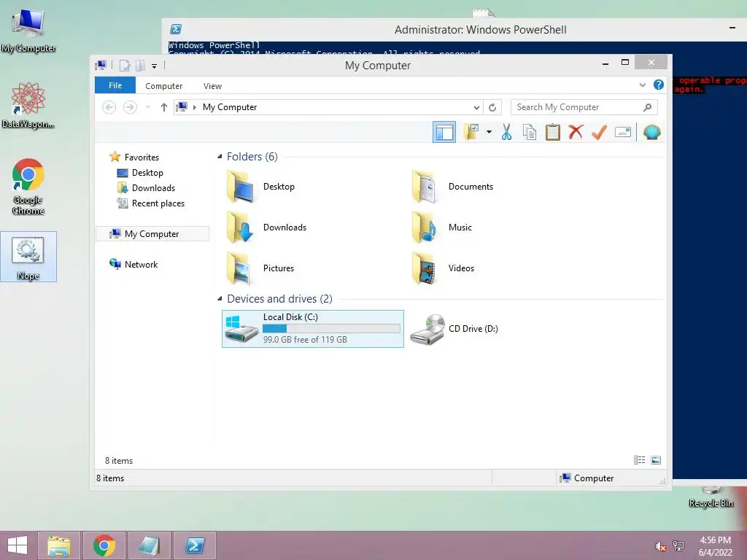Open File Explorer from the taskbar
This screenshot has width=747, height=560.
pos(59,545)
